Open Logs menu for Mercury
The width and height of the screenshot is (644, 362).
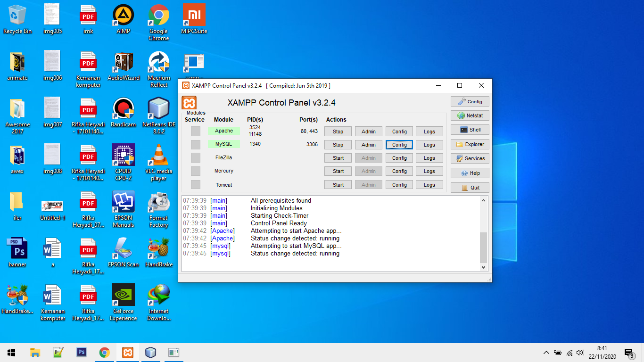429,171
